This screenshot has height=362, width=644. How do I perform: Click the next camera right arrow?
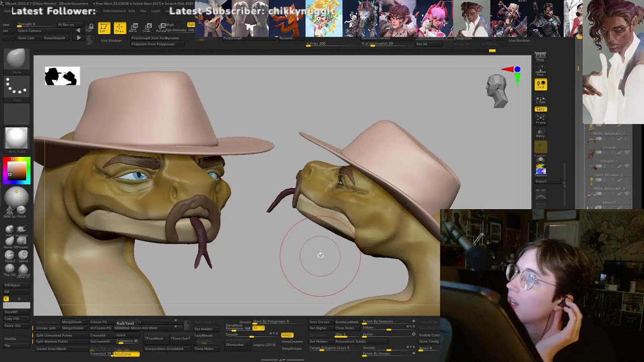78,38
